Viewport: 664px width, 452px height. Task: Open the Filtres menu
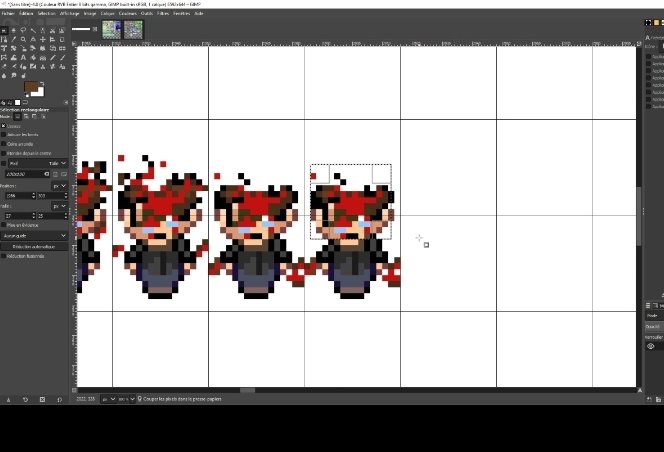pyautogui.click(x=160, y=13)
